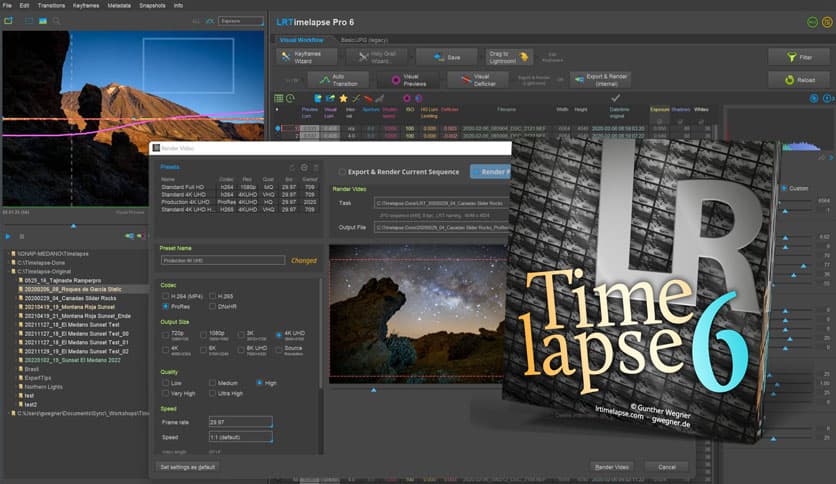Click Cancel in the Render Video dialog
The width and height of the screenshot is (836, 484).
tap(666, 467)
